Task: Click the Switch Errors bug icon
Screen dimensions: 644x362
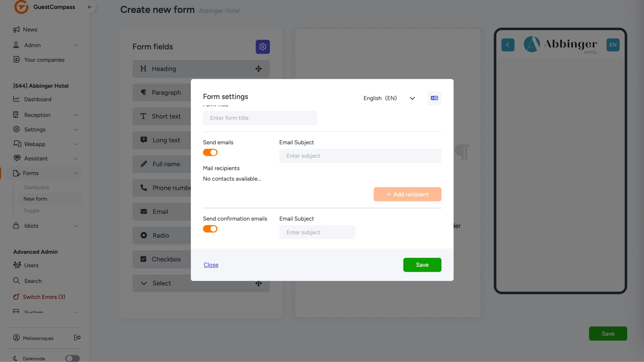Action: click(16, 297)
